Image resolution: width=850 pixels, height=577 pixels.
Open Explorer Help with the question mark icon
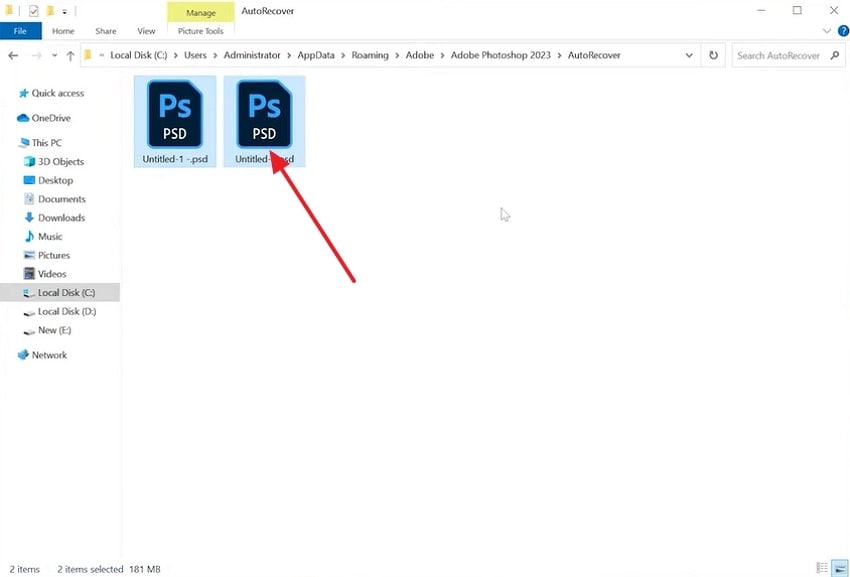tap(842, 31)
